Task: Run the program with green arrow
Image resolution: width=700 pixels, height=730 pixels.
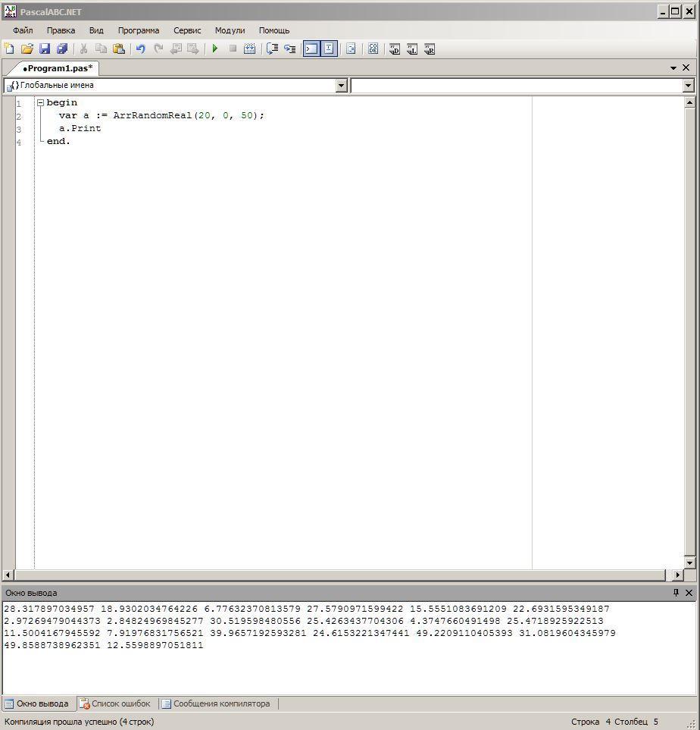Action: pyautogui.click(x=215, y=49)
